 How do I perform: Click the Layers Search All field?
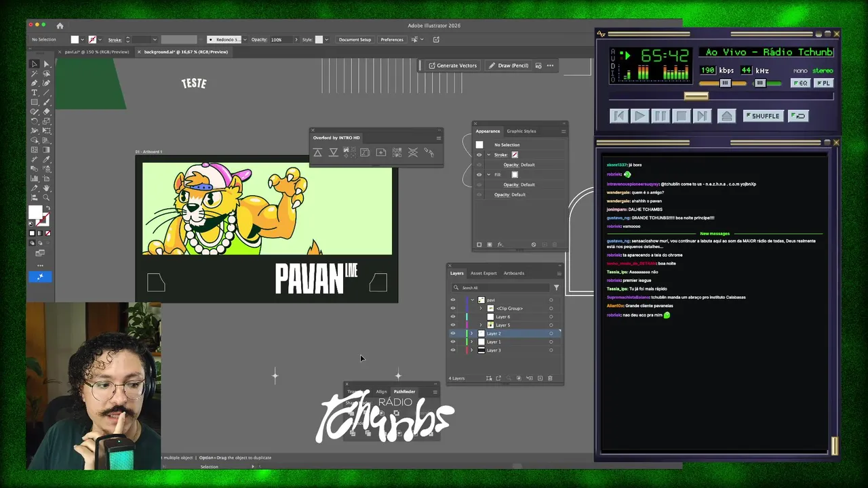[x=500, y=287]
